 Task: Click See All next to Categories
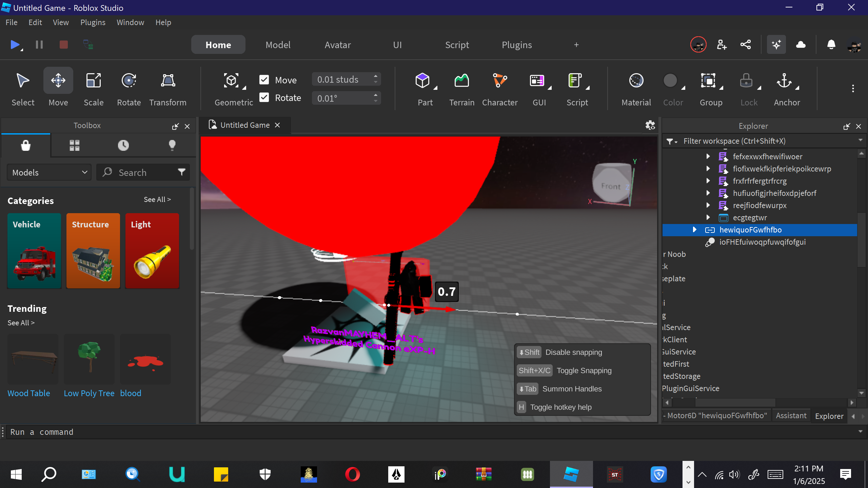[157, 200]
